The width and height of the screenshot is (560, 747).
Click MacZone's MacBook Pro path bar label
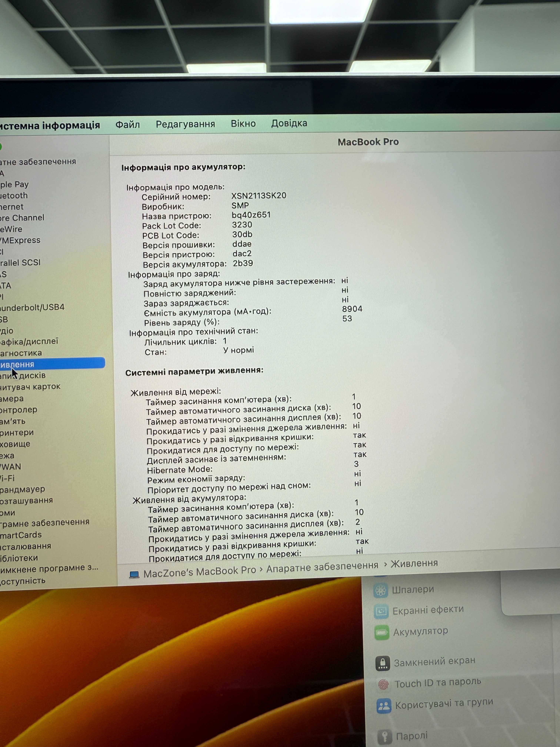tap(199, 572)
